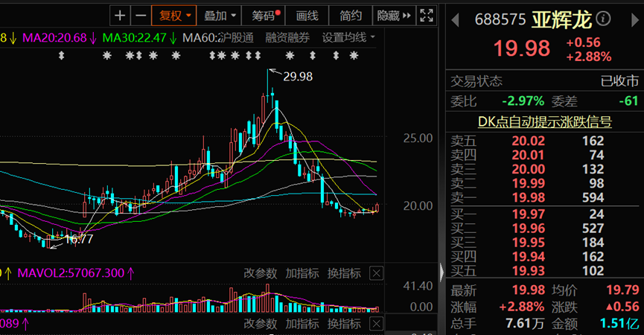This screenshot has width=644, height=335.
Task: Click 委比 value -2.97%
Action: point(523,101)
